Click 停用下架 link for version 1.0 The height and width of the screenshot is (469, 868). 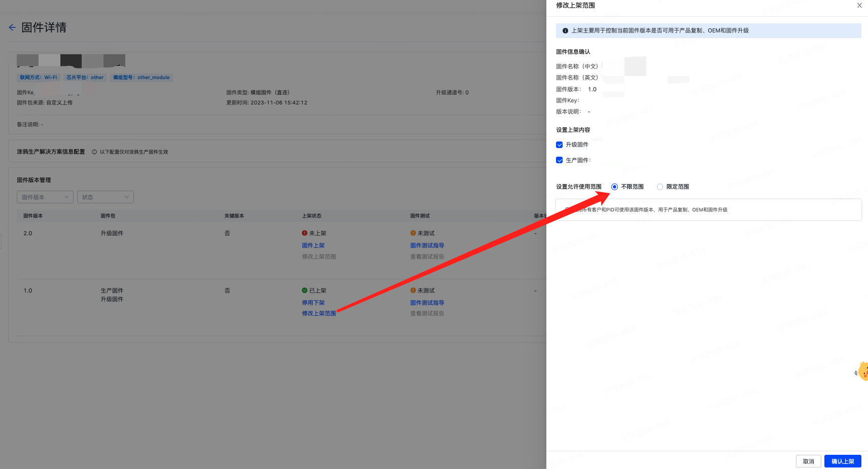313,303
